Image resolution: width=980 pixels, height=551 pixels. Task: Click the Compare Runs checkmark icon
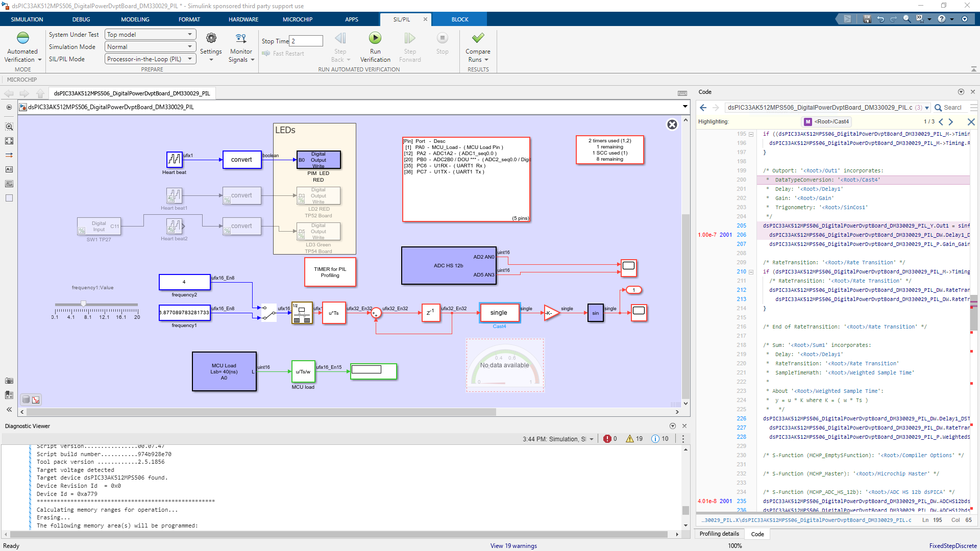[x=478, y=38]
